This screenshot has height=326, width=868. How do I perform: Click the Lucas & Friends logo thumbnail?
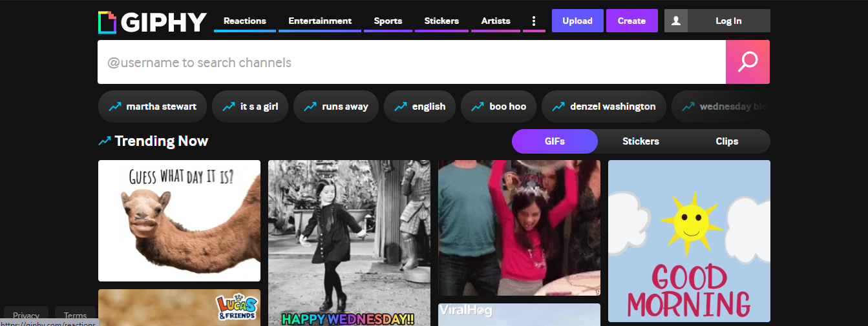click(x=236, y=307)
